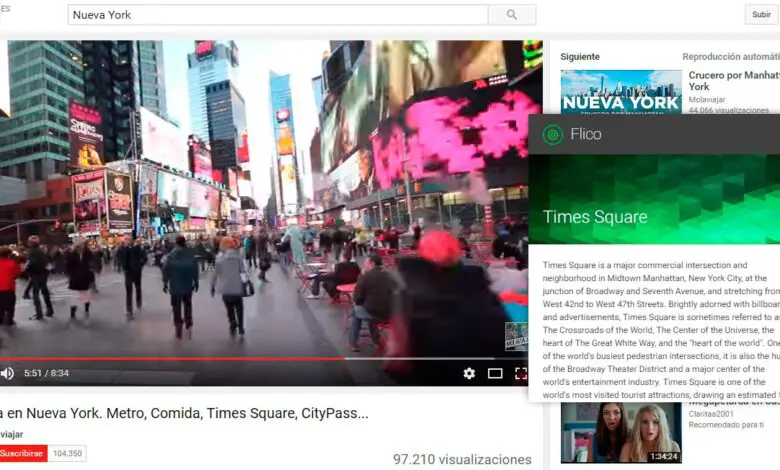
Task: Click the channel name under the video title
Action: (x=11, y=434)
